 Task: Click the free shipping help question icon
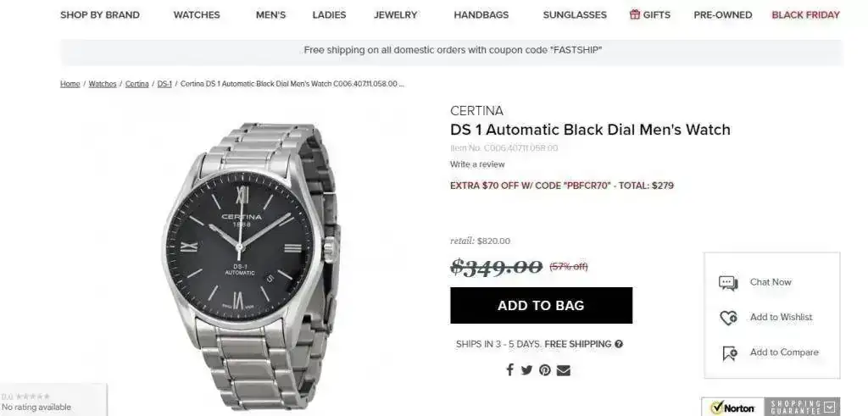[x=619, y=344]
